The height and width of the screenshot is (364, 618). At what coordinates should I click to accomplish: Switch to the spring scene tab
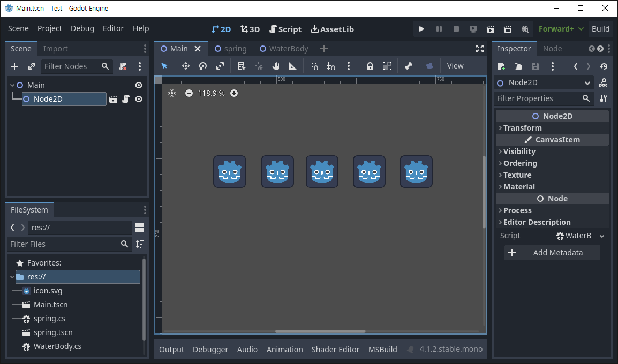[231, 49]
